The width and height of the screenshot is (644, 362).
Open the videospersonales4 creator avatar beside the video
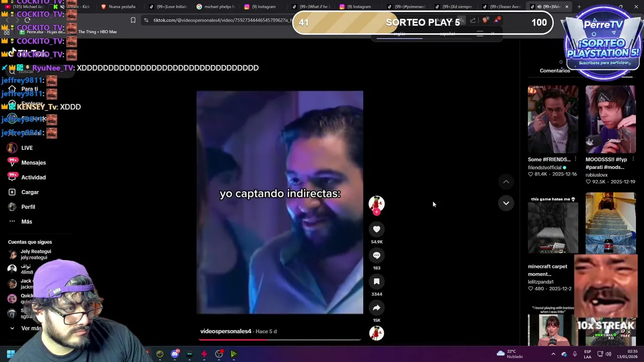(376, 204)
